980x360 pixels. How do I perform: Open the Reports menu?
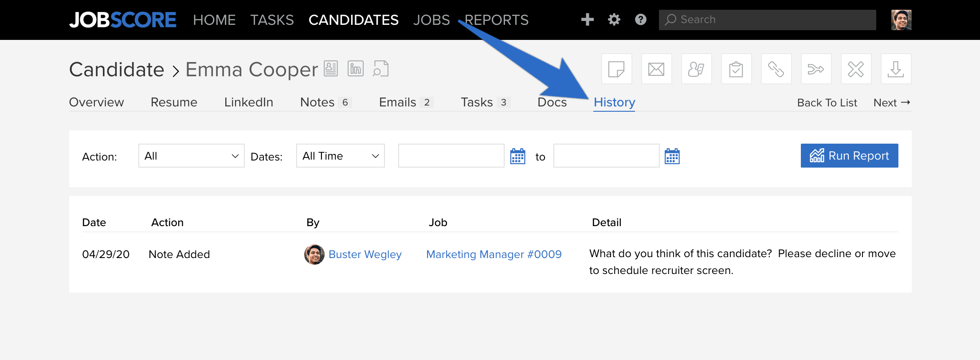pyautogui.click(x=497, y=20)
